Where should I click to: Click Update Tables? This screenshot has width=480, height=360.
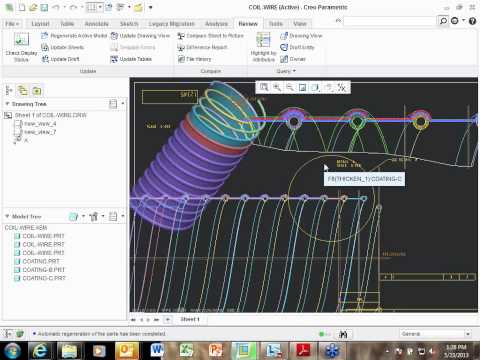click(131, 59)
